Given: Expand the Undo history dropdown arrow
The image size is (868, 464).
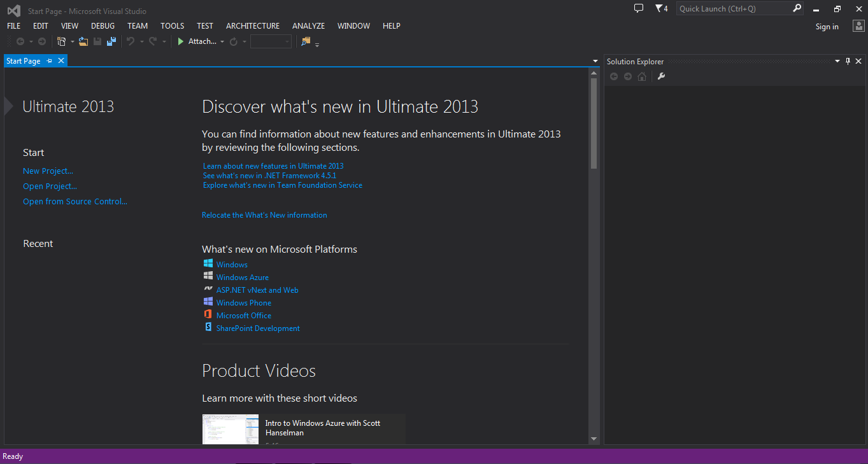Looking at the screenshot, I should pyautogui.click(x=141, y=42).
